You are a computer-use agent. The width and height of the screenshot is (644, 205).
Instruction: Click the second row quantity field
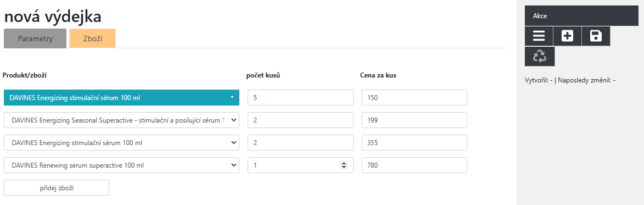(x=301, y=120)
